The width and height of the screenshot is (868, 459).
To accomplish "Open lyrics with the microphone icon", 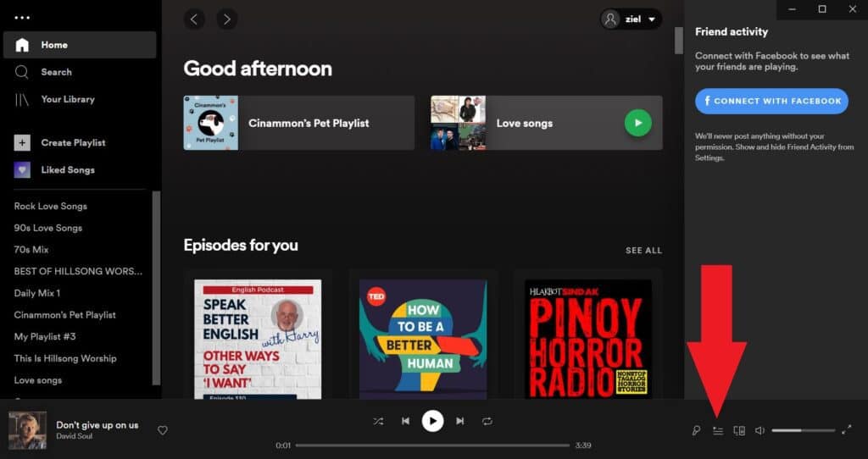I will (696, 430).
